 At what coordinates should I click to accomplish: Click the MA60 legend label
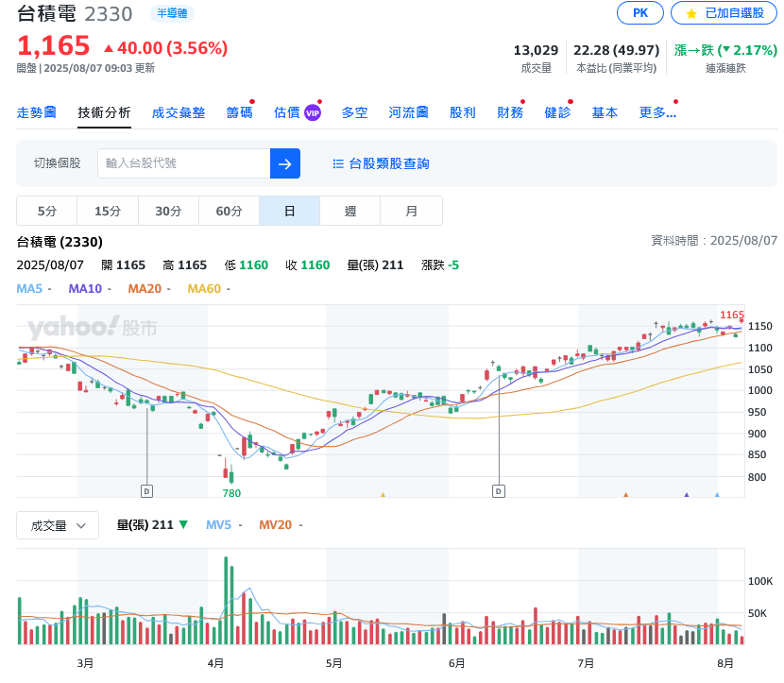click(x=204, y=288)
